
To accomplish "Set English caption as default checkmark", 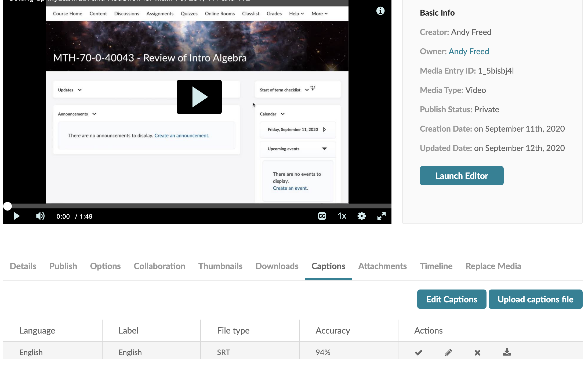I will click(419, 352).
